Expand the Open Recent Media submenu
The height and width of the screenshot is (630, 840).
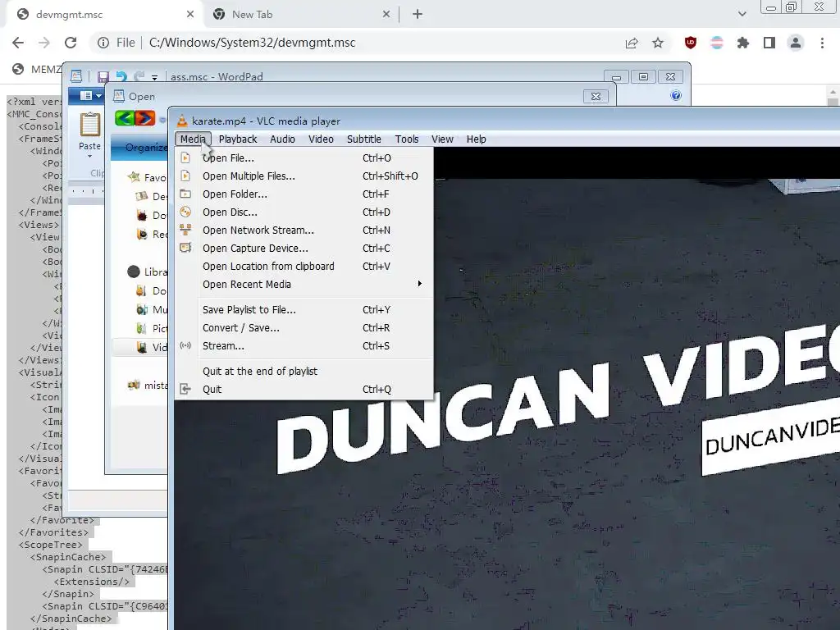304,285
